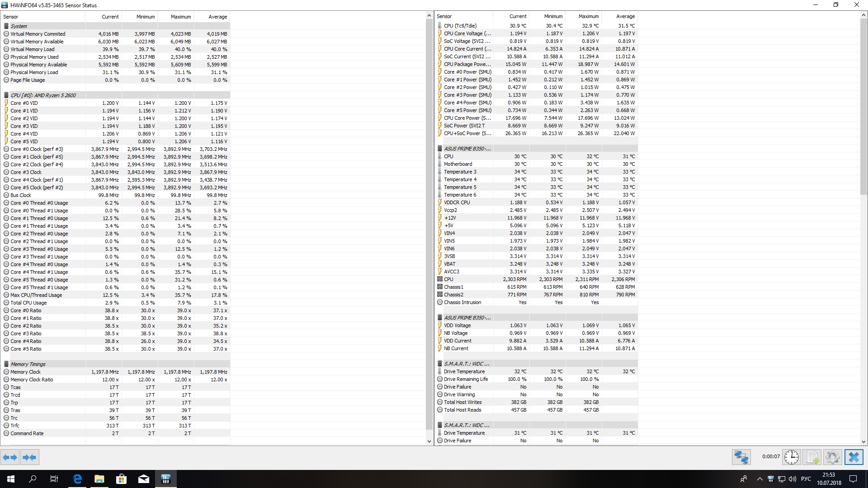Select the CPU Package Power sensor row
This screenshot has width=868, height=488.
coord(467,64)
